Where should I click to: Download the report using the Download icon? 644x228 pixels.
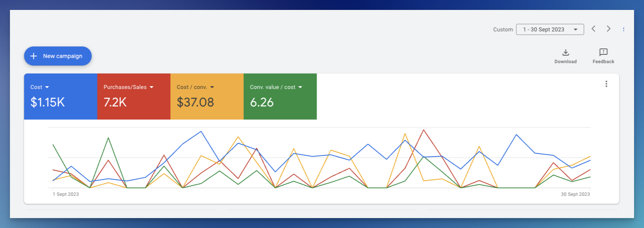[x=566, y=52]
